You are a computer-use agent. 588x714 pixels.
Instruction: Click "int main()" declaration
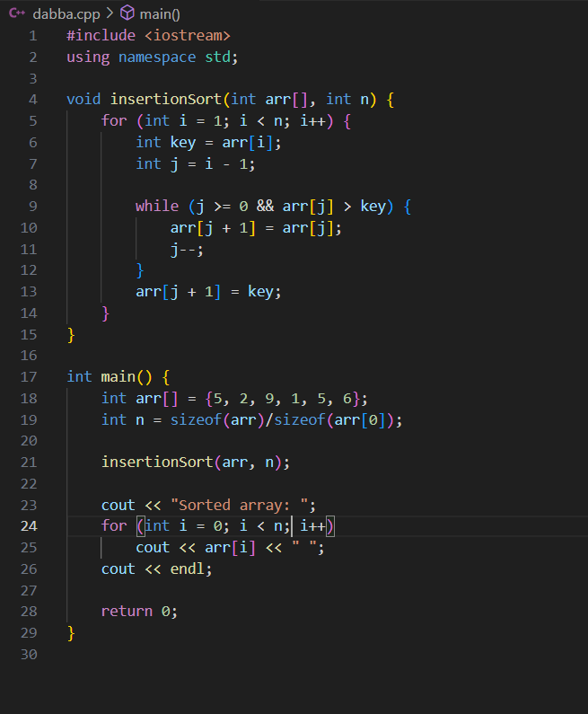pyautogui.click(x=110, y=377)
